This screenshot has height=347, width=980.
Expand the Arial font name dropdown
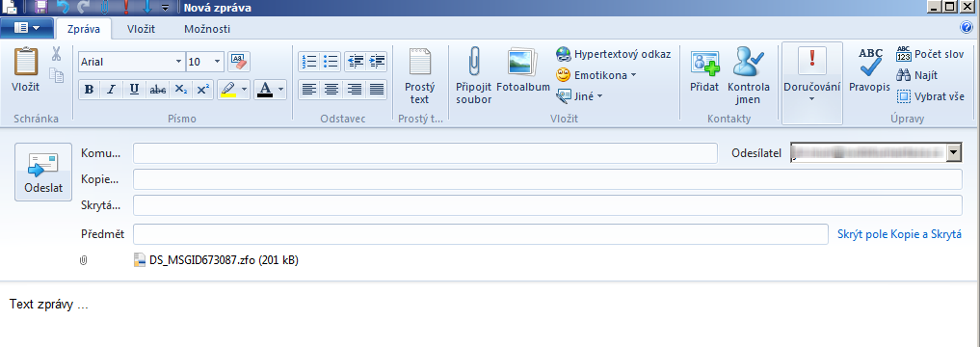[178, 62]
